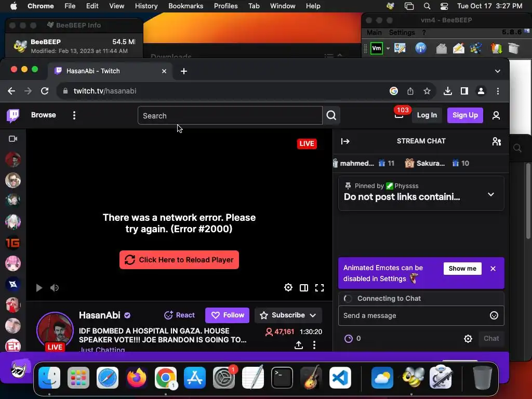Viewport: 532px width, 399px height.
Task: Click the React button
Action: [x=179, y=315]
